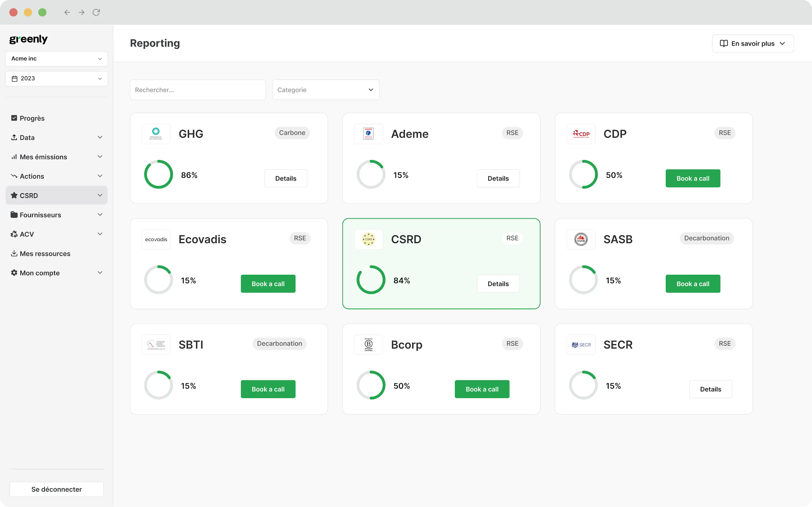The image size is (812, 507).
Task: Click the Mes émissions bar chart icon
Action: [x=14, y=157]
